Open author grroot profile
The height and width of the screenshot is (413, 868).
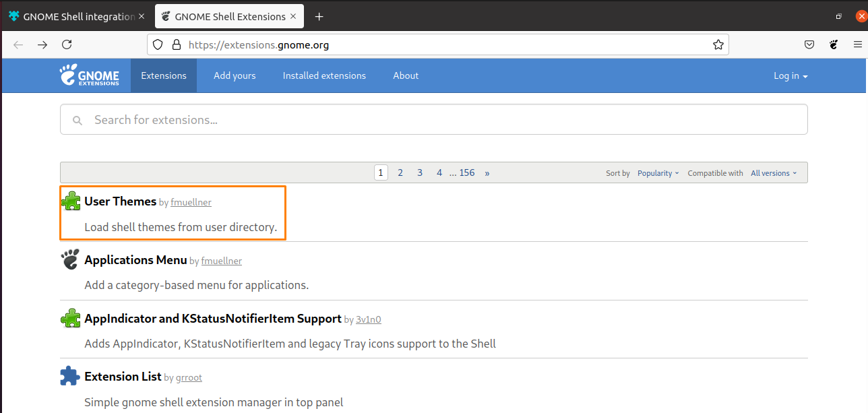pyautogui.click(x=189, y=378)
